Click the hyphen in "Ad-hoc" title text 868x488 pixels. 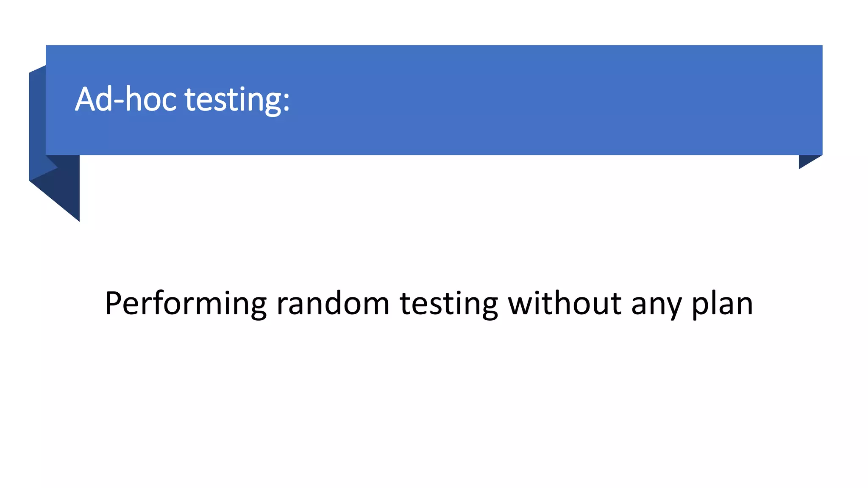pos(118,102)
